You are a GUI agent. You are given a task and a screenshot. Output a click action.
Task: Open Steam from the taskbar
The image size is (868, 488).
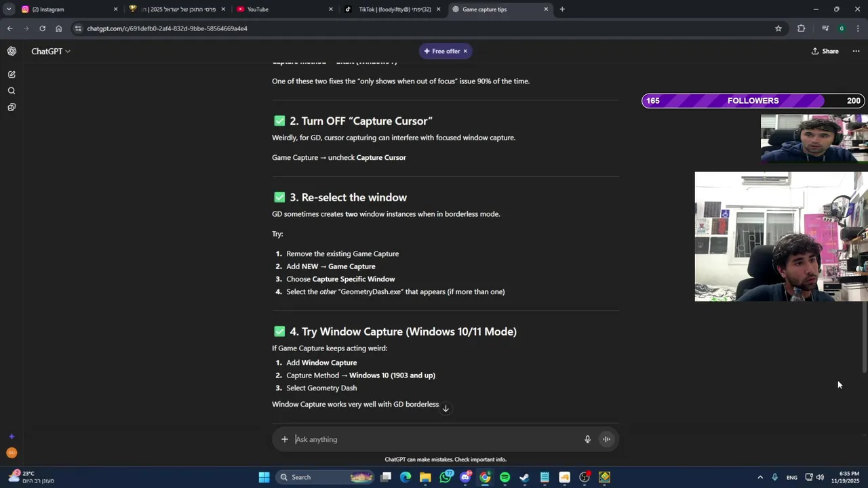[524, 477]
